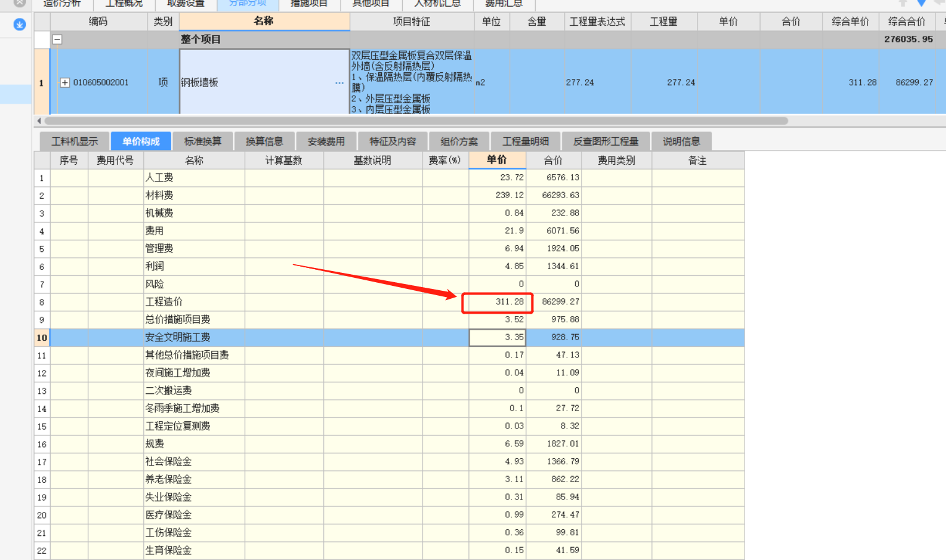Select the 安全文明施工费 row name
Image resolution: width=946 pixels, height=560 pixels.
pos(178,338)
